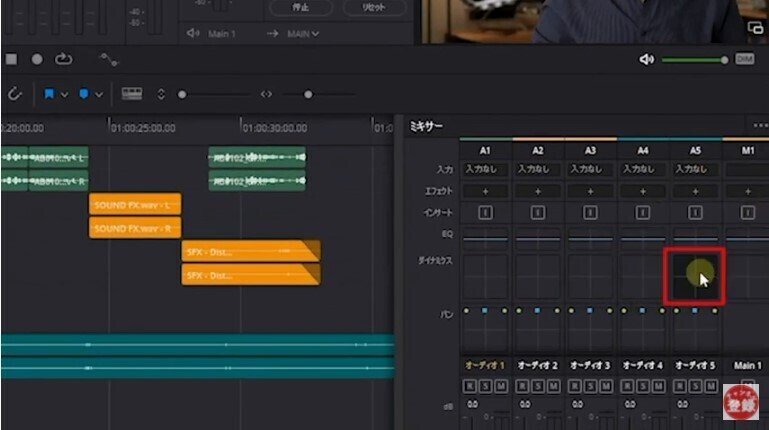Click the circular arrow icon in toolbar
The height and width of the screenshot is (430, 769).
(15, 94)
